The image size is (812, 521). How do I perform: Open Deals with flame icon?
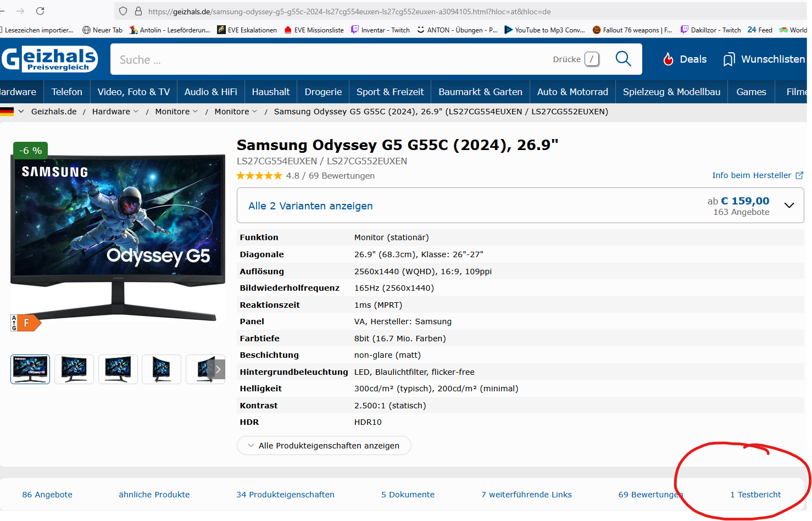(x=685, y=59)
